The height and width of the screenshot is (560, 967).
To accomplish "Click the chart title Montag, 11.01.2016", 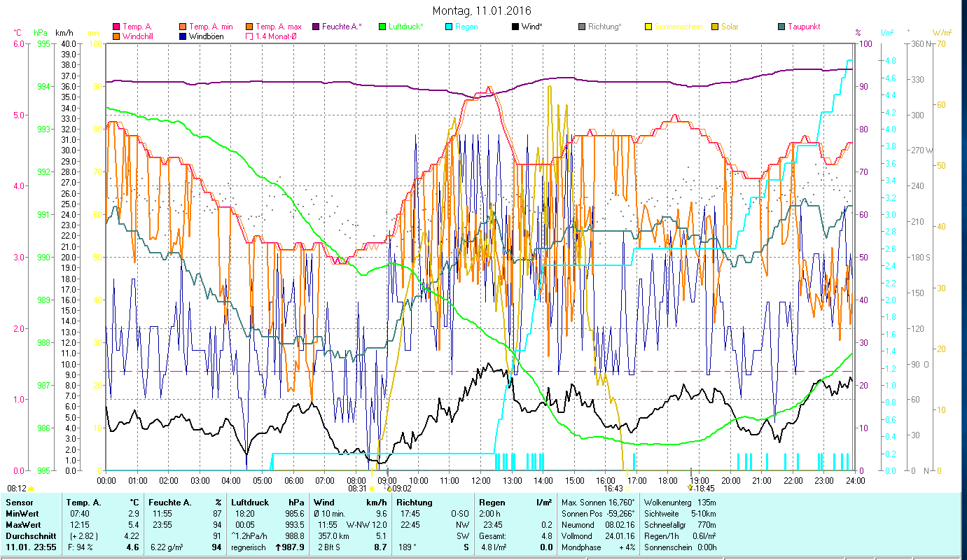I will point(482,10).
